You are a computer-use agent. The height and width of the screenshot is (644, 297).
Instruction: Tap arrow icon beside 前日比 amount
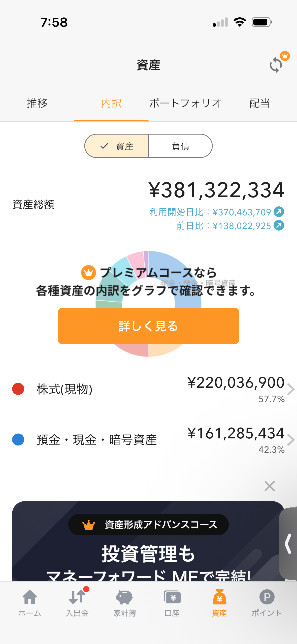pyautogui.click(x=279, y=226)
